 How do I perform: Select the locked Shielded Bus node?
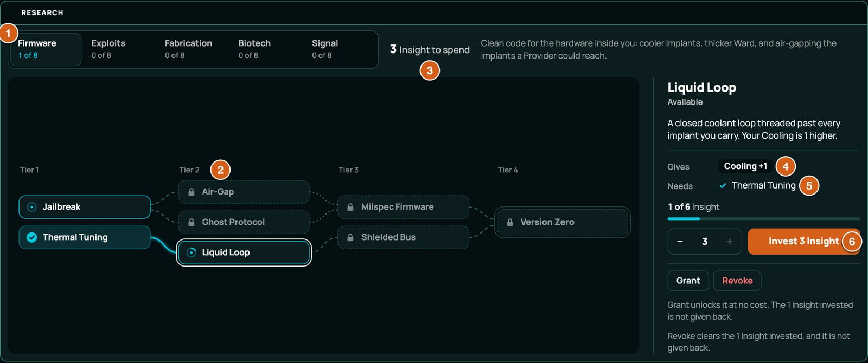pos(403,237)
